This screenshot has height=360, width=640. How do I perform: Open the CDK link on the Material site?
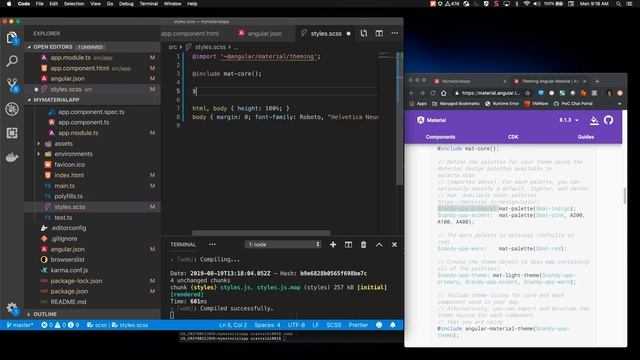[513, 137]
